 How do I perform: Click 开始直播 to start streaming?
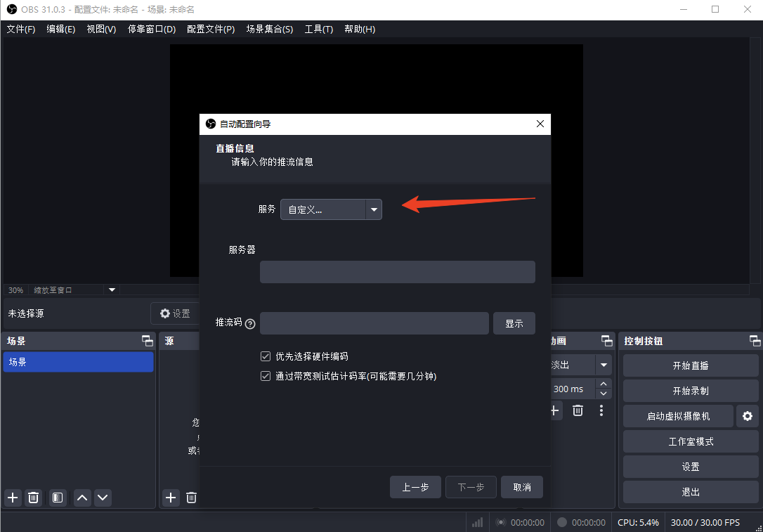point(690,365)
